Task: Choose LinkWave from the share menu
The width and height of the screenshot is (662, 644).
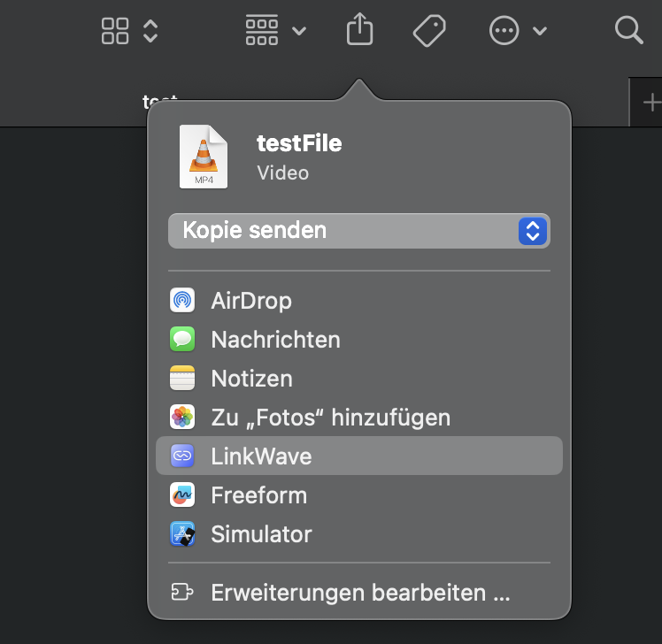Action: pyautogui.click(x=262, y=456)
